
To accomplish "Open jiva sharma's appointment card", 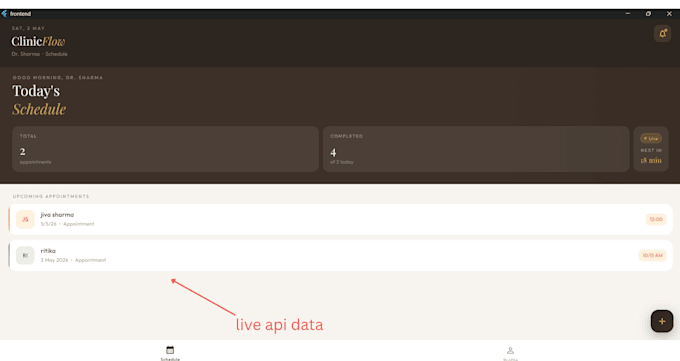I will [340, 219].
